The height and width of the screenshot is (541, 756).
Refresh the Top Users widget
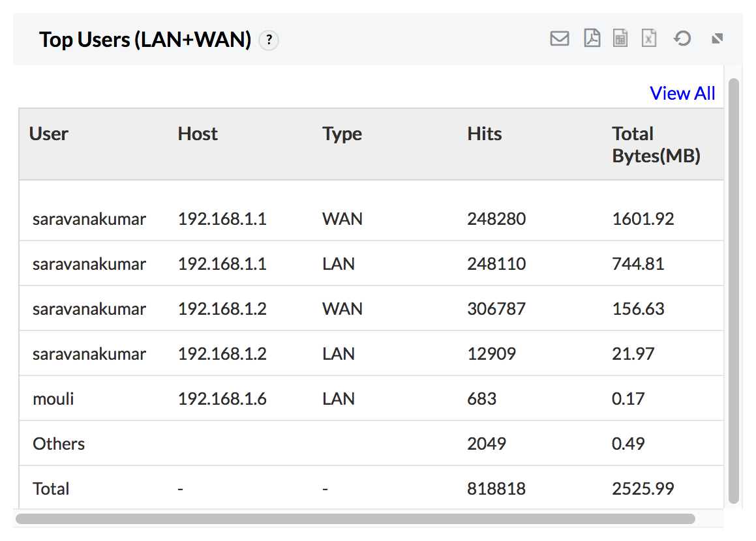[682, 39]
